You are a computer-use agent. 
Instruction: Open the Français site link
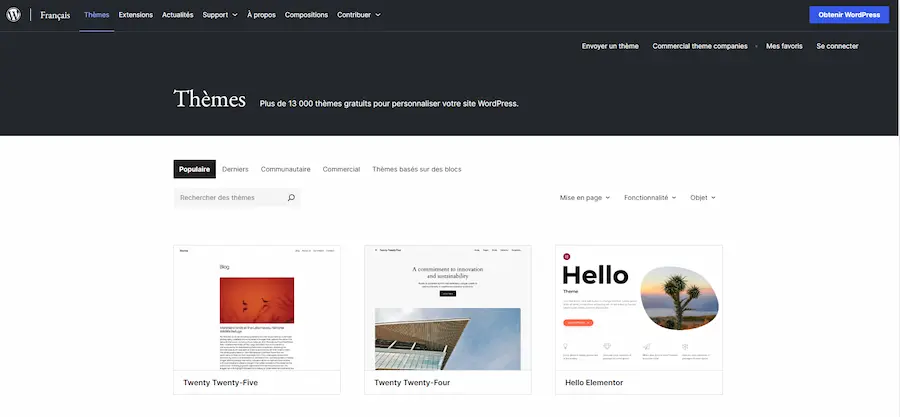(x=55, y=15)
